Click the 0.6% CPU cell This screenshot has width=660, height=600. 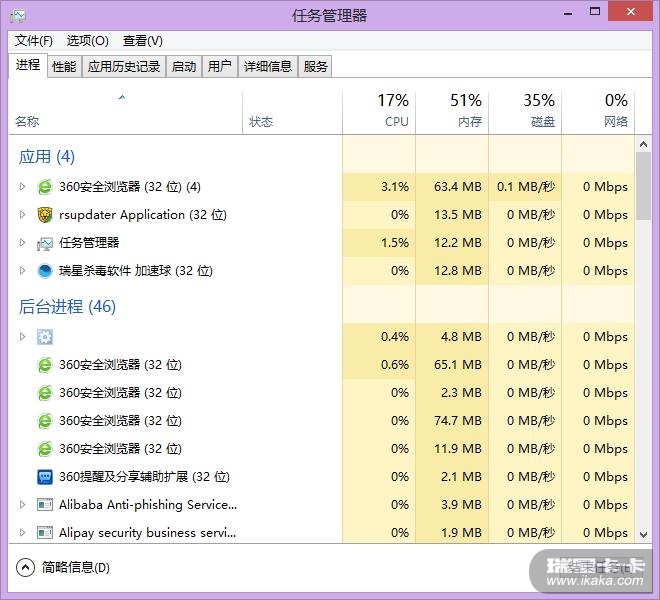[379, 365]
